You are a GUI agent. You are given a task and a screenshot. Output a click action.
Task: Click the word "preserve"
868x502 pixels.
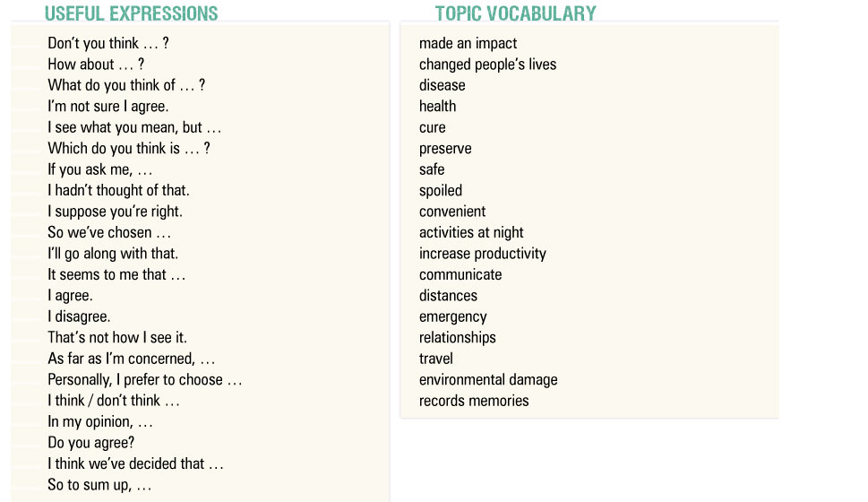(445, 149)
